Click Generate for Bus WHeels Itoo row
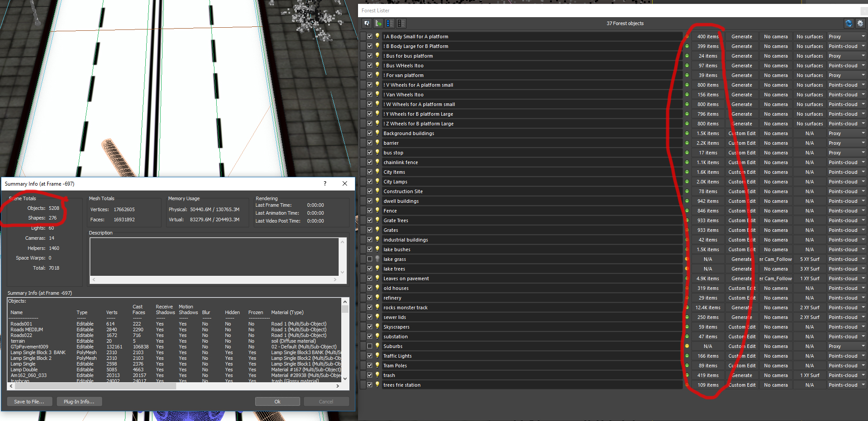 (742, 66)
